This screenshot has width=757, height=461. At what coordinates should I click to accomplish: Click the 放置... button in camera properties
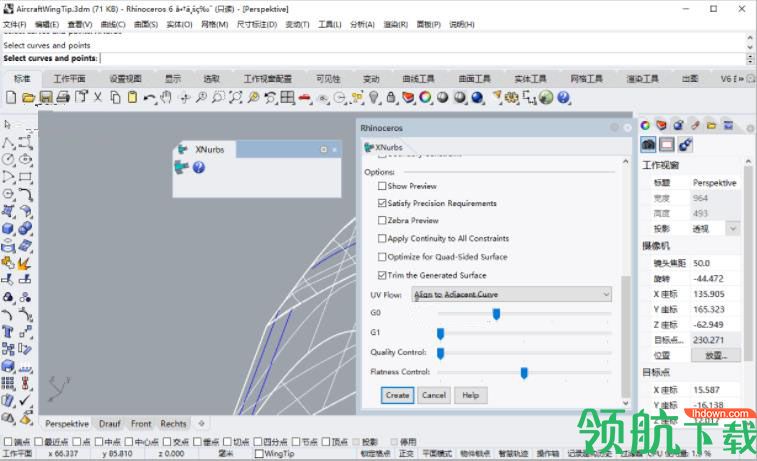(715, 355)
